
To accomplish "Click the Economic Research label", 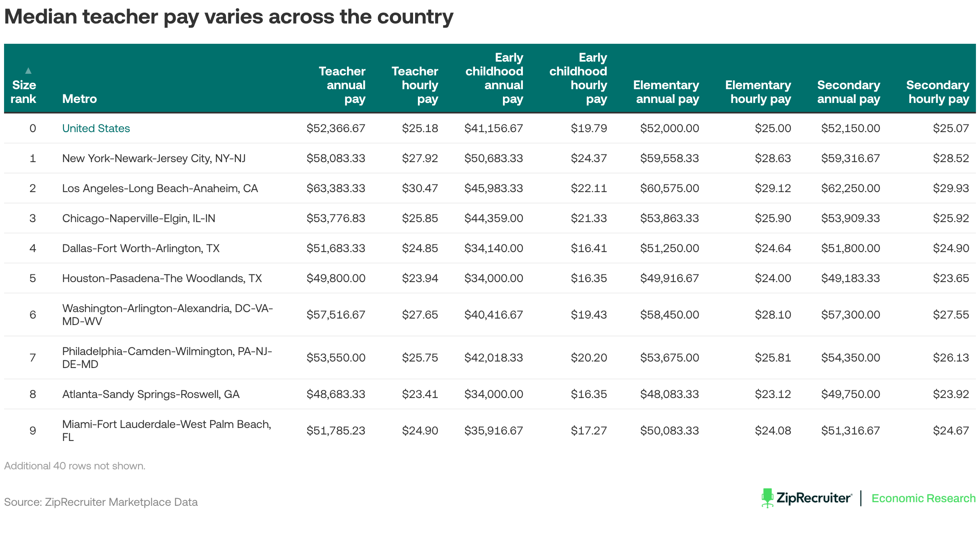I will (923, 498).
